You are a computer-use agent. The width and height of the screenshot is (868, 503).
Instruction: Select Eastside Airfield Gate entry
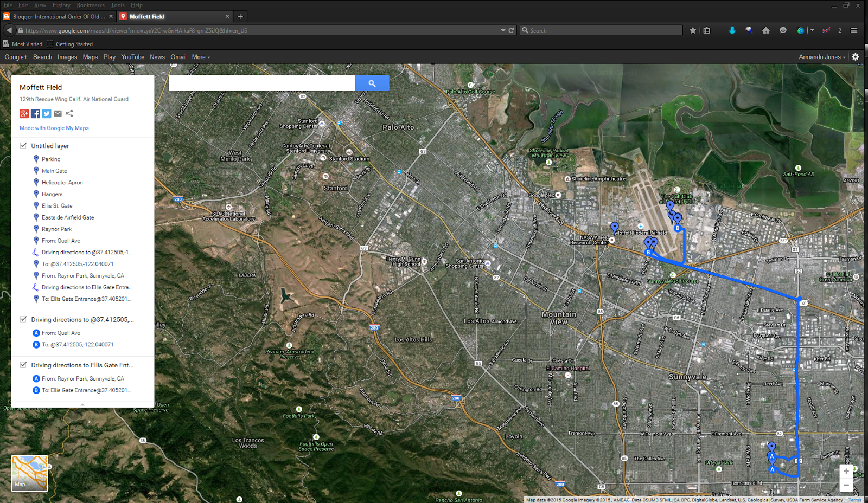tap(68, 217)
